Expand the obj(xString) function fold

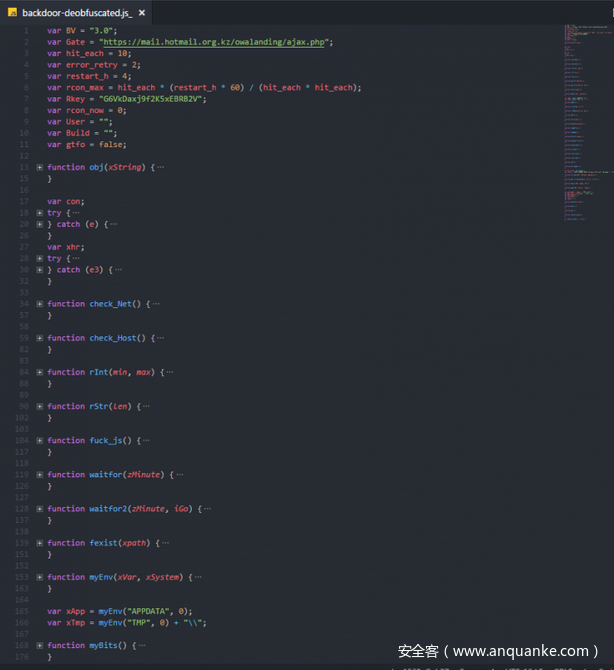point(39,167)
